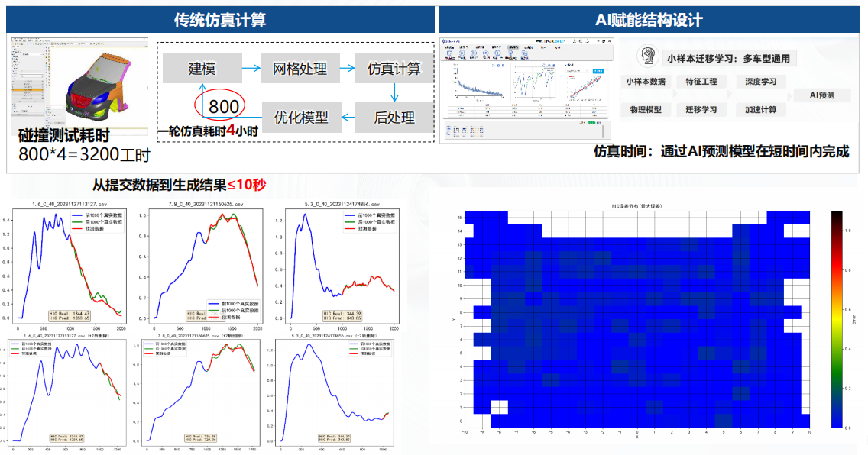Image resolution: width=868 pixels, height=455 pixels.
Task: Select the 深度学习 box
Action: 760,82
